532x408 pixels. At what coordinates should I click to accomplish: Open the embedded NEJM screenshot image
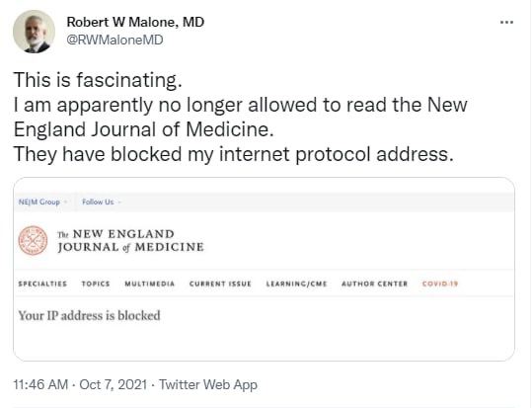264,269
